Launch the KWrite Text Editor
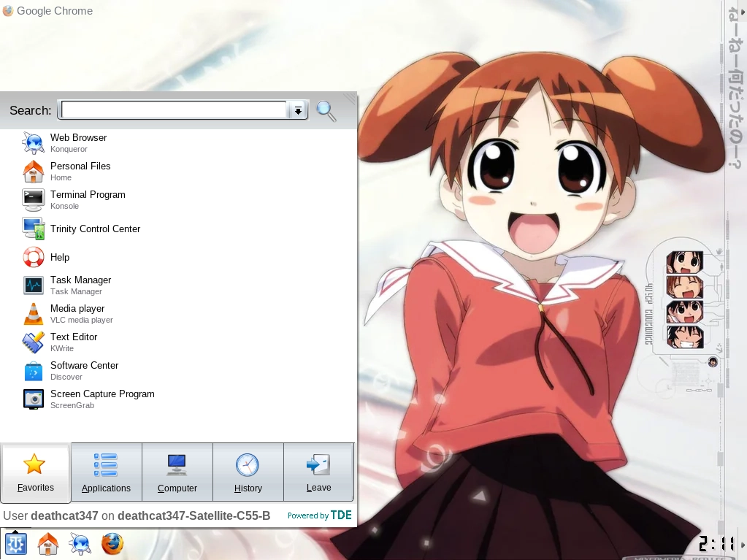 (179, 342)
